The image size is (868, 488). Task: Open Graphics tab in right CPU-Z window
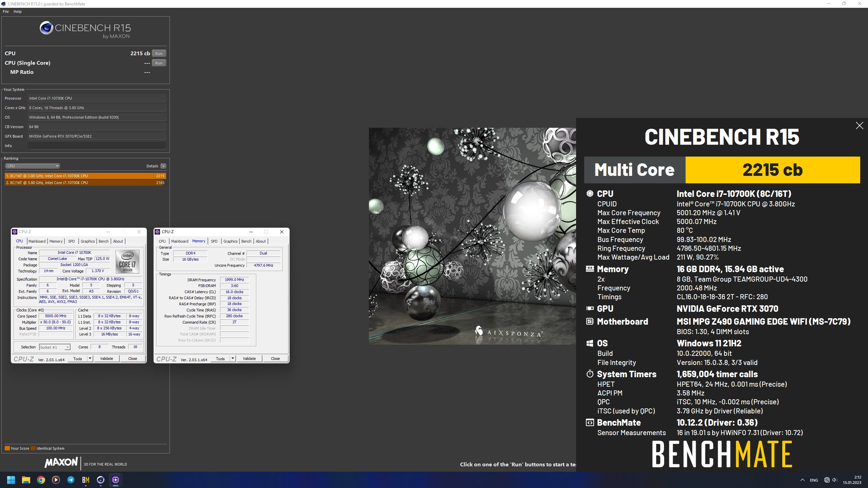click(231, 241)
